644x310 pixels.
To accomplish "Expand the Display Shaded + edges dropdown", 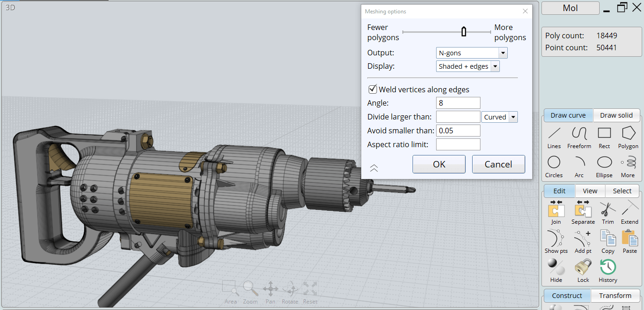I will [x=495, y=66].
